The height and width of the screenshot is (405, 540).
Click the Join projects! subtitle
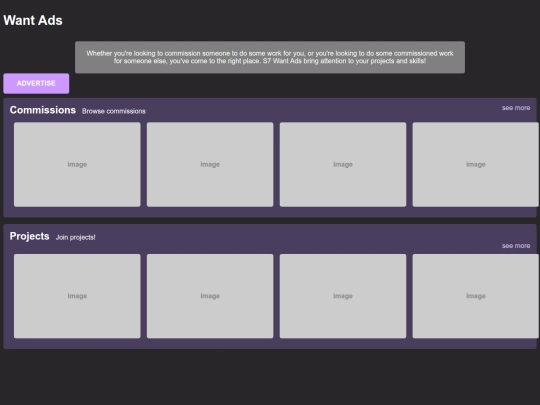75,237
